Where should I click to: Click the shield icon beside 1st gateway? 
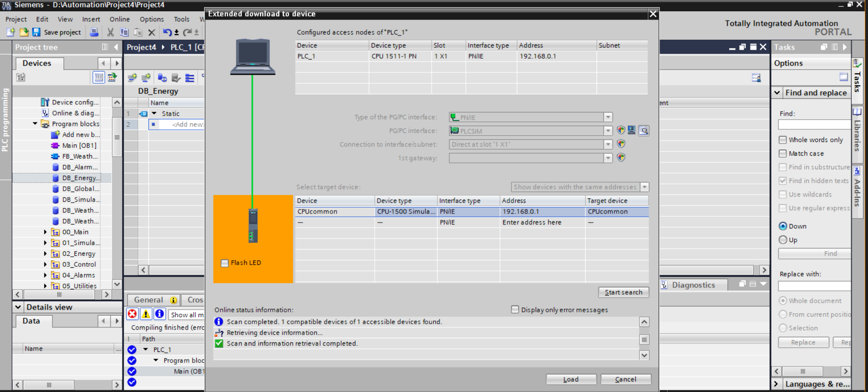(621, 158)
